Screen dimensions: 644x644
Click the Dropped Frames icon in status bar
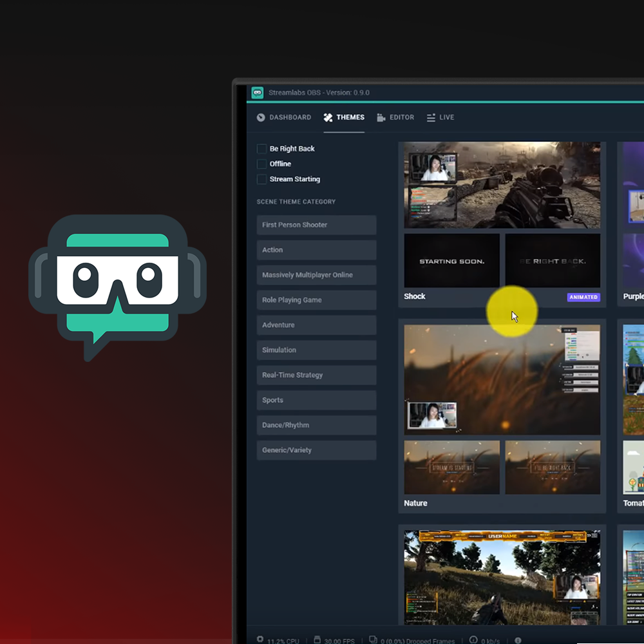[x=373, y=639]
